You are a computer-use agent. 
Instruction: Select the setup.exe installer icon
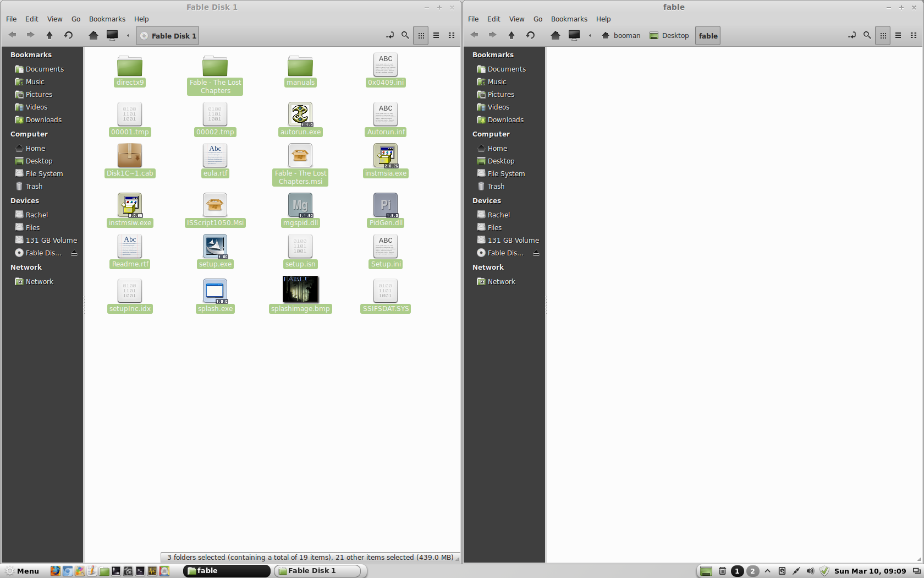(215, 247)
